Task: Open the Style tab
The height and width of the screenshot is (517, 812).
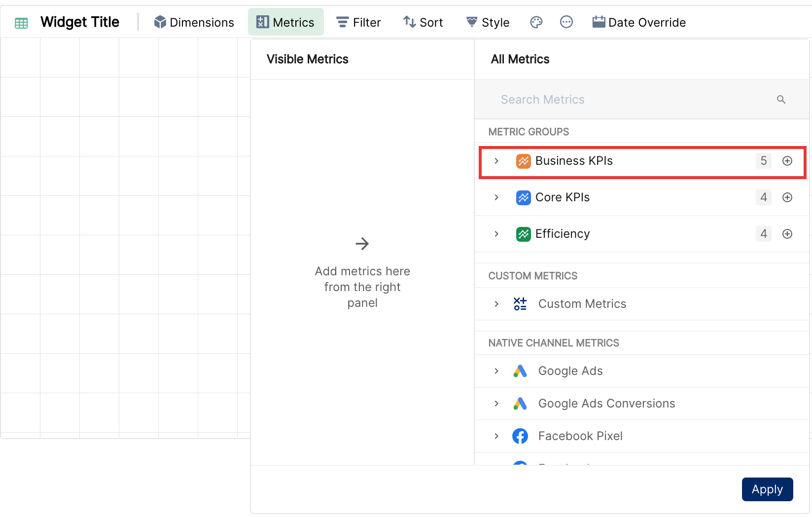Action: (488, 22)
